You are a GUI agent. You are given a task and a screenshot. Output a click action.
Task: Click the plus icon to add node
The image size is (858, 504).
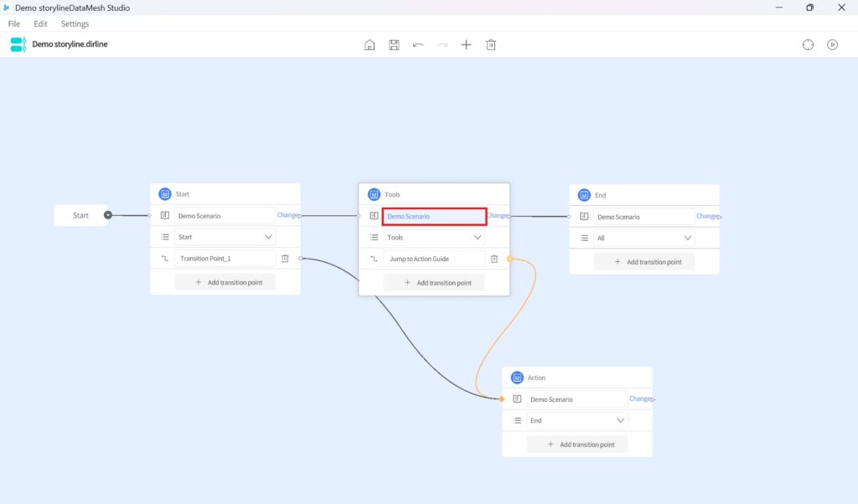pos(466,44)
